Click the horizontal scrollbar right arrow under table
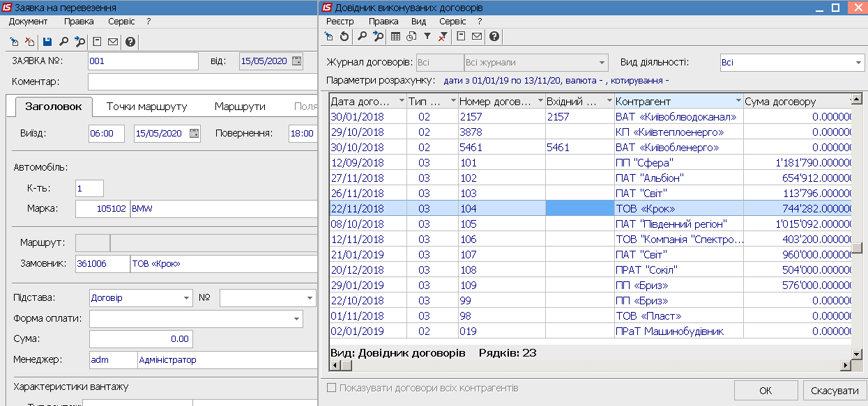 (846, 365)
